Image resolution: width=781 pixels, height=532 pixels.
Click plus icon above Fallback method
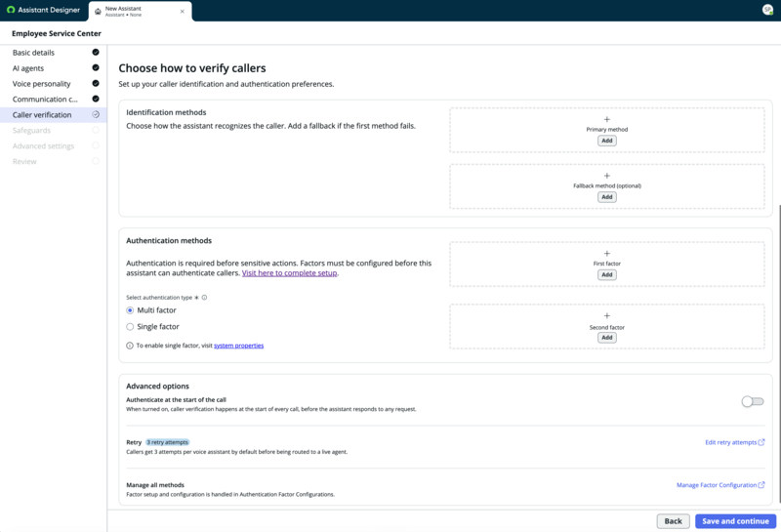click(606, 176)
